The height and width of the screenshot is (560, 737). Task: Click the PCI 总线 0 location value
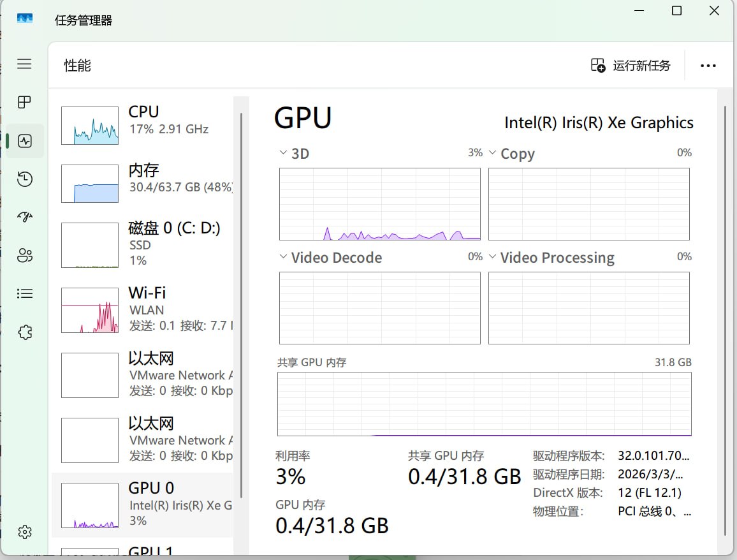[654, 511]
